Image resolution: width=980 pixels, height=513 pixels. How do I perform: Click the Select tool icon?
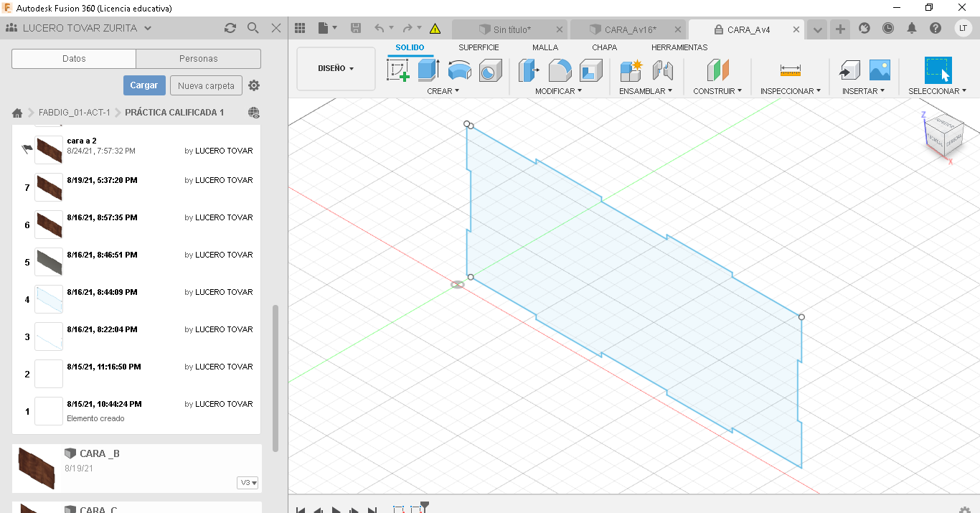click(x=938, y=70)
